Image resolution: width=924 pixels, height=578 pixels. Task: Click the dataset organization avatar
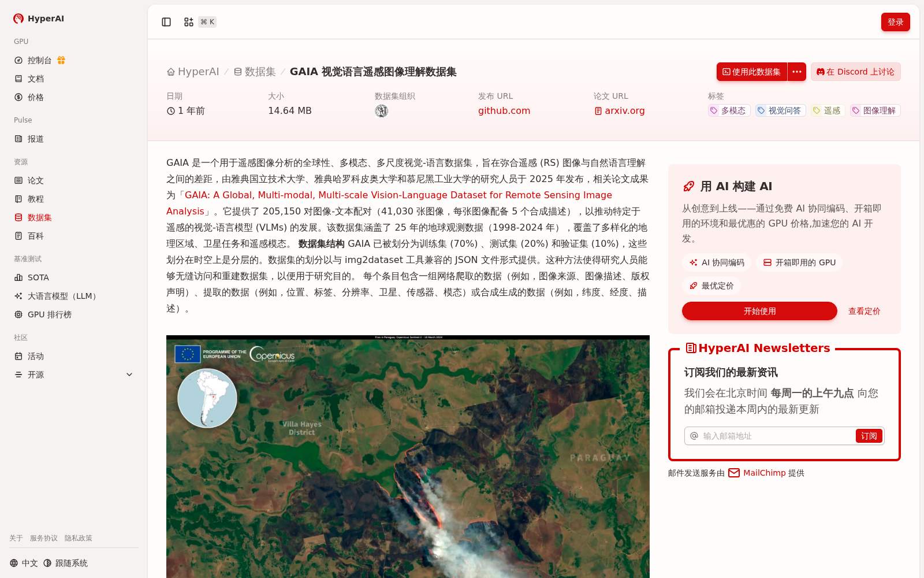381,111
